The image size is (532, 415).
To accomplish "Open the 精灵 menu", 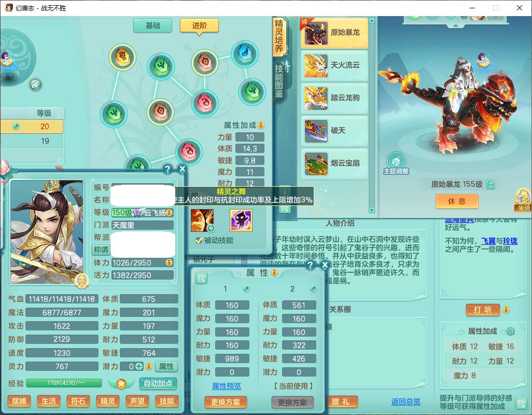I will [x=107, y=402].
